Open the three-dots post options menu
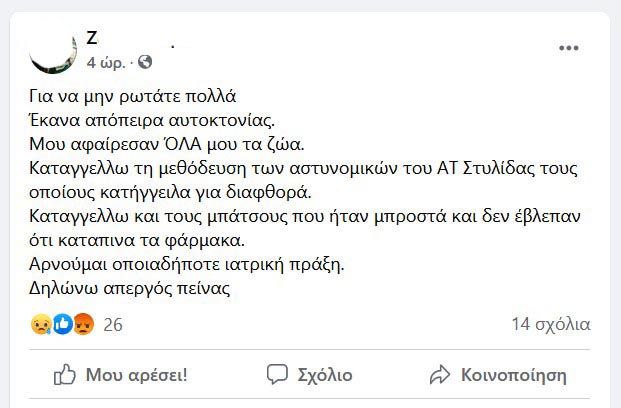Image resolution: width=621 pixels, height=408 pixels. pos(569,48)
